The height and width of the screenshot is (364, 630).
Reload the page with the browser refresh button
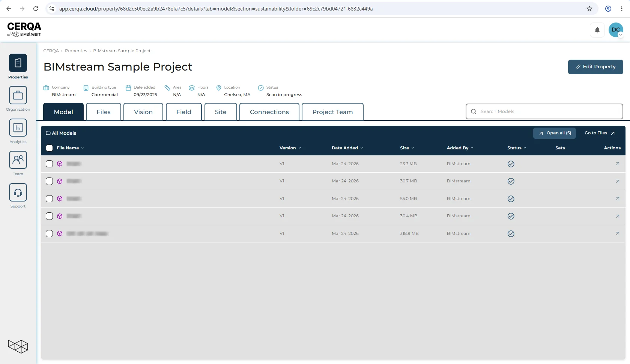click(x=36, y=9)
